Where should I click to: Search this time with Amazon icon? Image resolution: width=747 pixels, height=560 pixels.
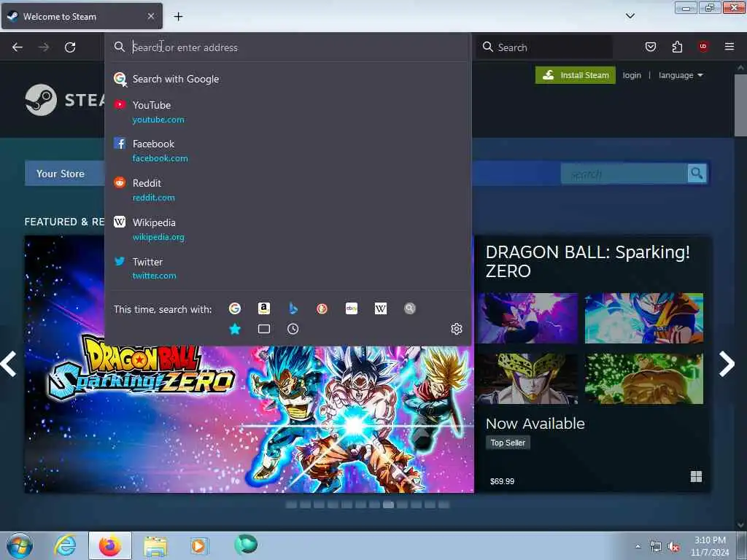click(x=264, y=308)
